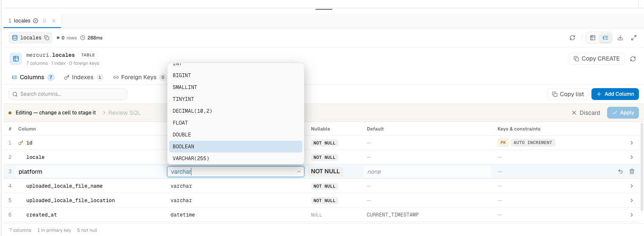This screenshot has height=236, width=644.
Task: Download the results
Action: tap(620, 38)
